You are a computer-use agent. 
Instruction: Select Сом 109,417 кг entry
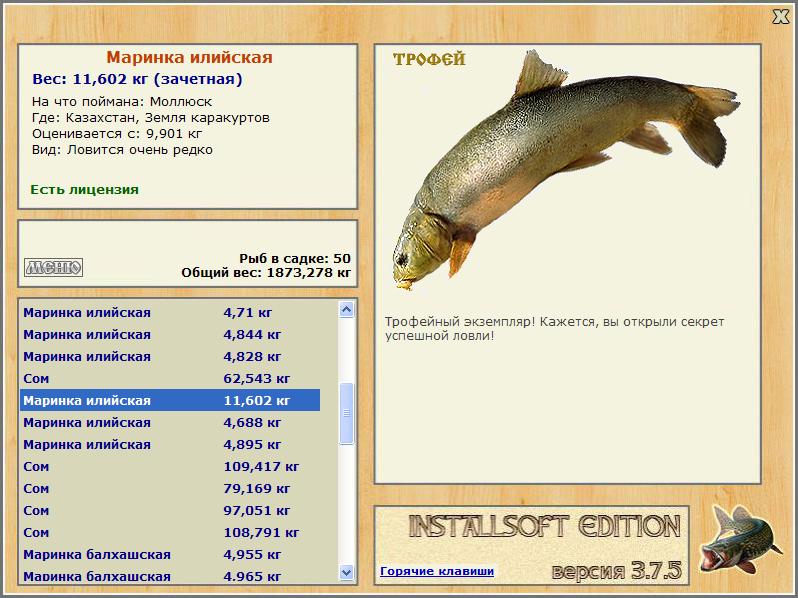tap(170, 467)
